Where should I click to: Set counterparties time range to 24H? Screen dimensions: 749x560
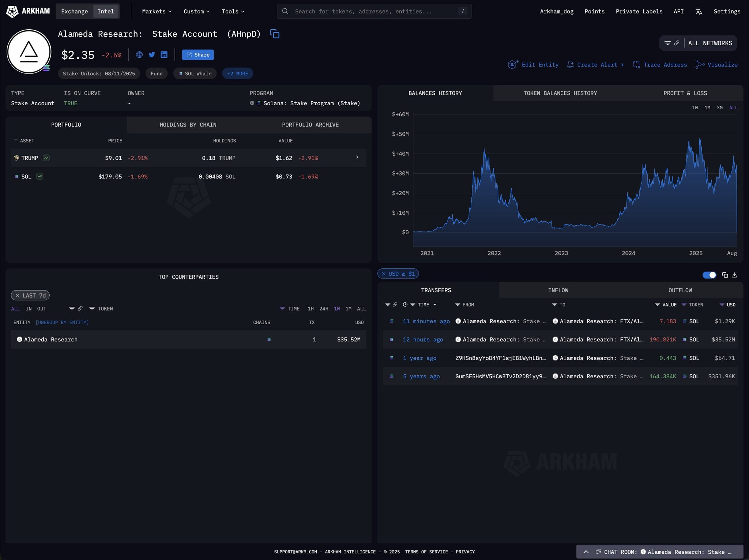point(324,309)
